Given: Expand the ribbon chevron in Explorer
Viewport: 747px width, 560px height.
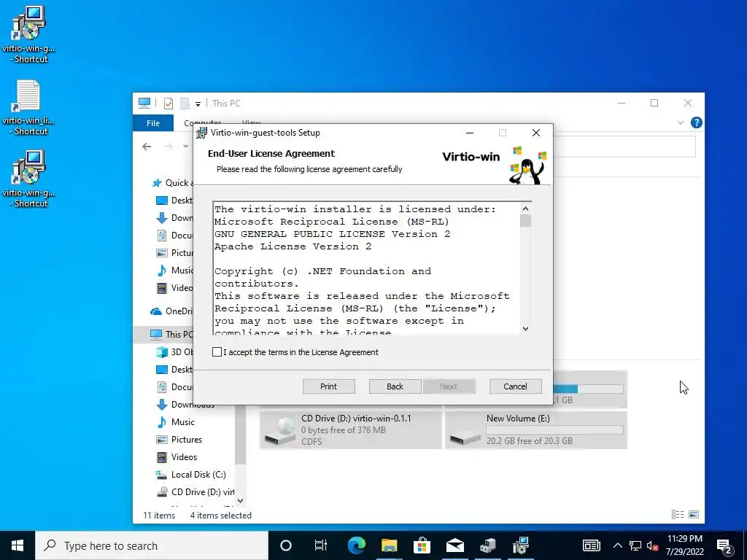Looking at the screenshot, I should [681, 122].
